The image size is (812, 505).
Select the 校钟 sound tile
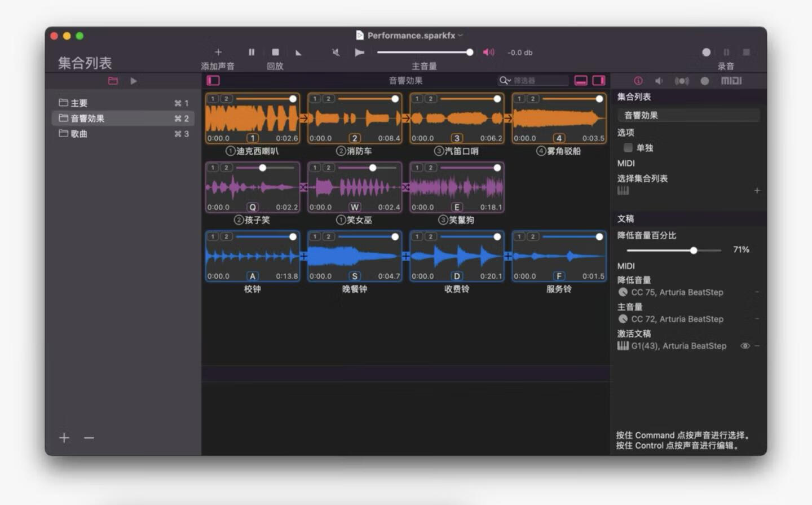coord(252,256)
